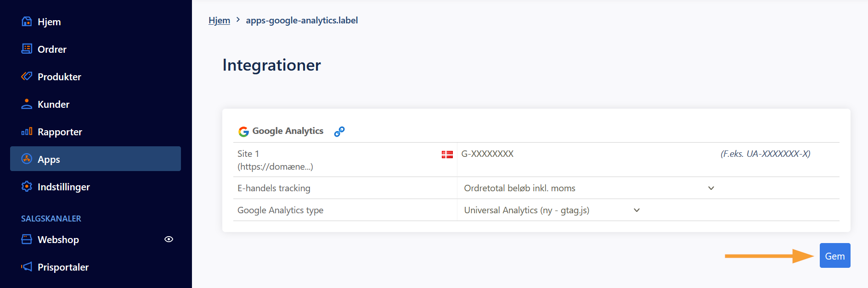Click the Google Analytics heading text
868x288 pixels.
pyautogui.click(x=288, y=131)
